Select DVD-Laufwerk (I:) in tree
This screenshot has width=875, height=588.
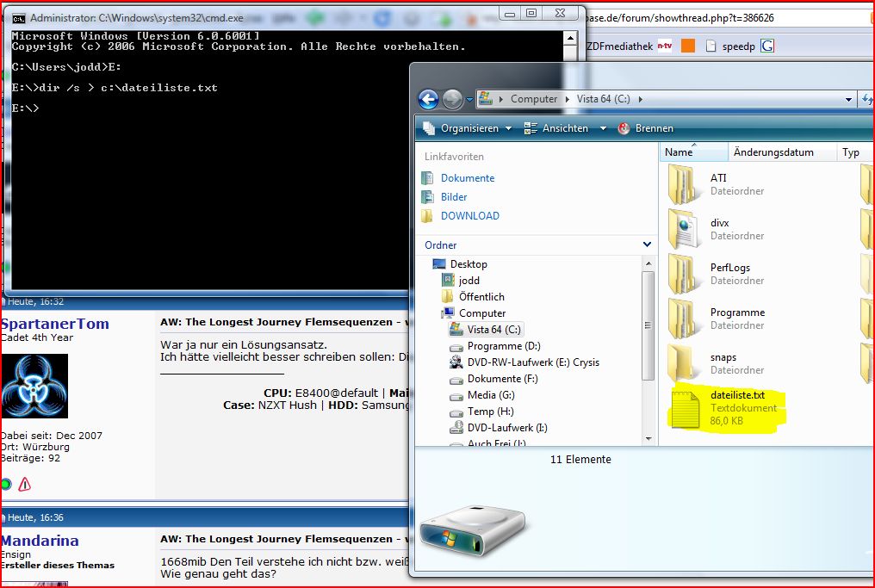(506, 428)
